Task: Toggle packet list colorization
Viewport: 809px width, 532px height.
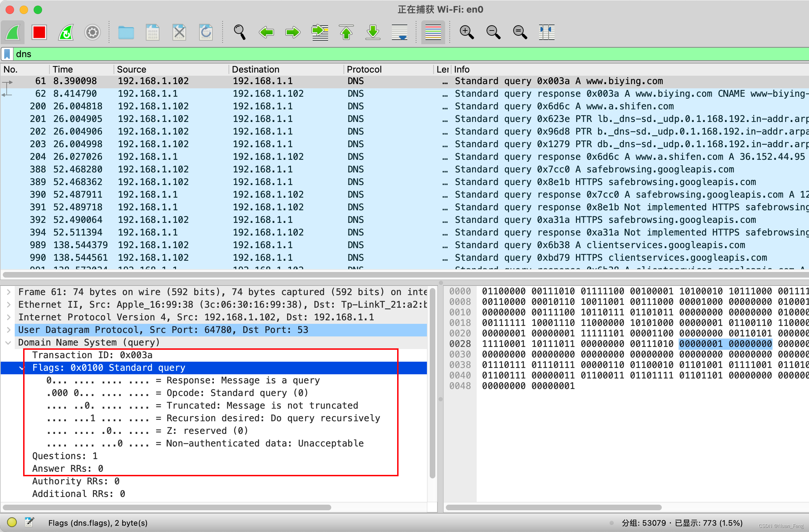Action: 433,33
